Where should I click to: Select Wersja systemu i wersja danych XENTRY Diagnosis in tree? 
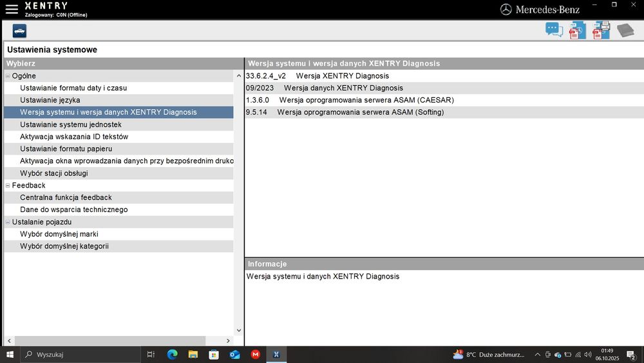118,112
